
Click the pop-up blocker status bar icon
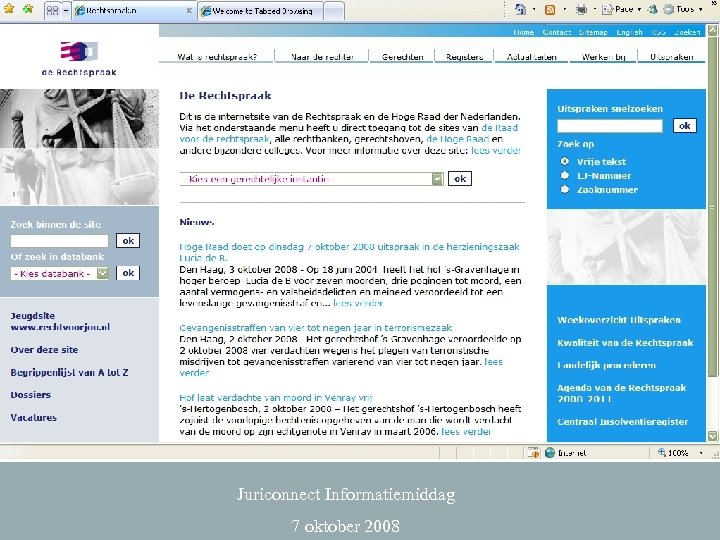[534, 453]
